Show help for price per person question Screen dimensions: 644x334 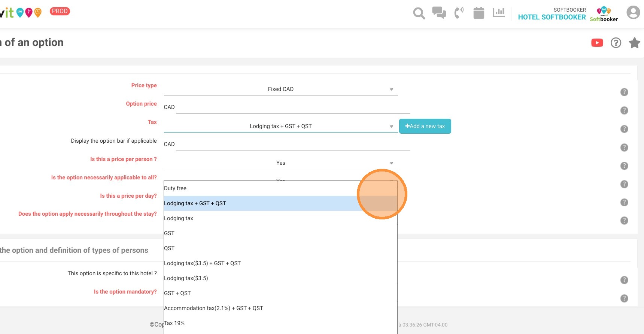tap(624, 166)
